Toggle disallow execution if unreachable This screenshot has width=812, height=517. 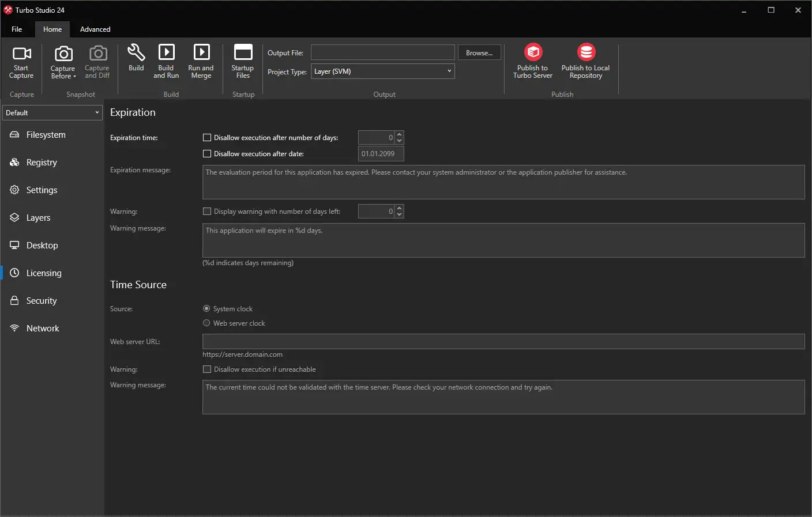(207, 369)
